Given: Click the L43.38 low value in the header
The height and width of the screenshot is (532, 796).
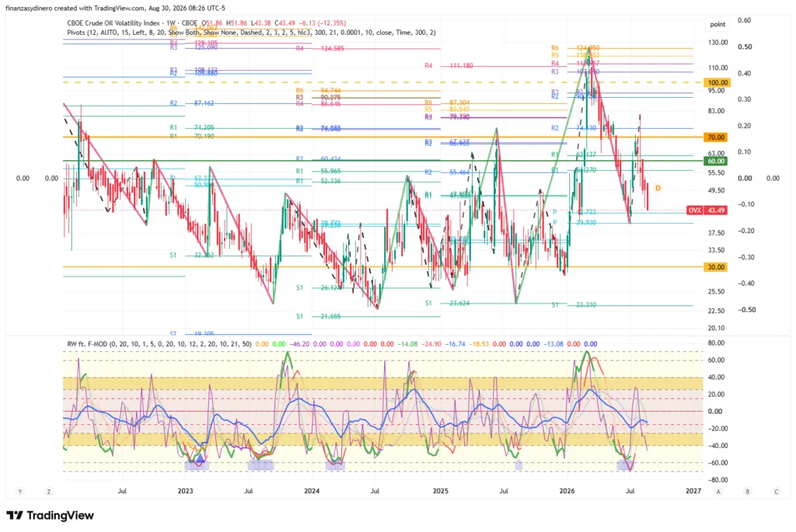Looking at the screenshot, I should click(x=261, y=23).
